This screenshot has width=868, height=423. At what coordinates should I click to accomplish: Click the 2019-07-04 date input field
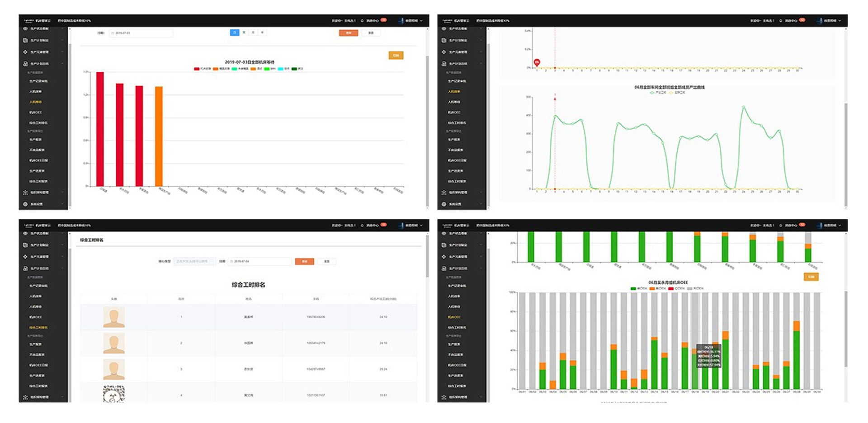[260, 262]
